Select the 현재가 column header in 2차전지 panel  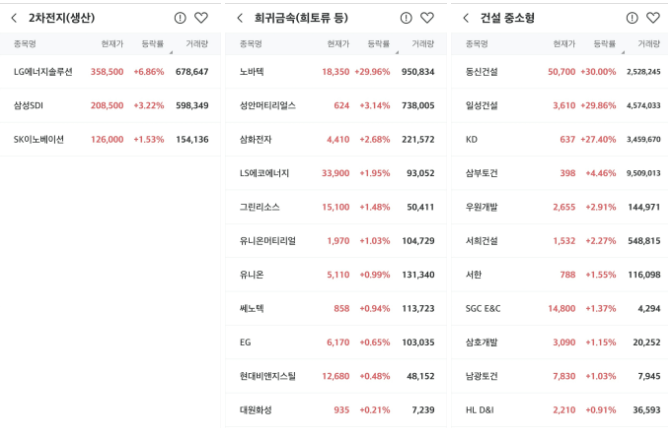112,44
